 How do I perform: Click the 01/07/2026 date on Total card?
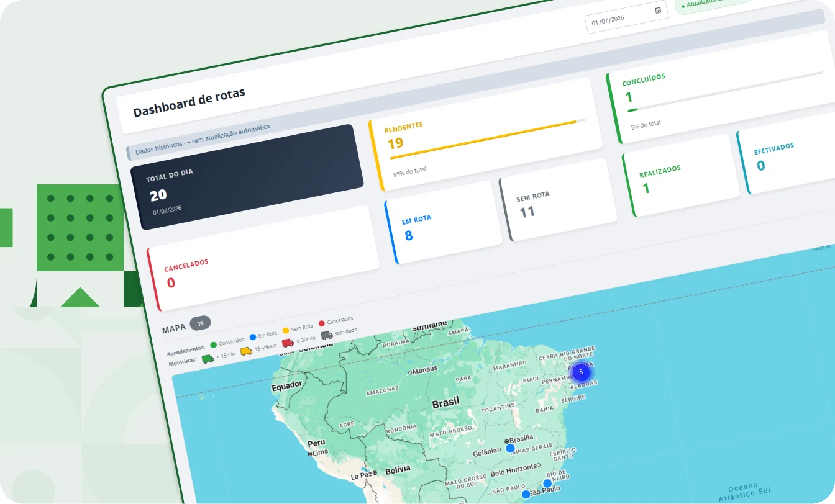coord(167,210)
